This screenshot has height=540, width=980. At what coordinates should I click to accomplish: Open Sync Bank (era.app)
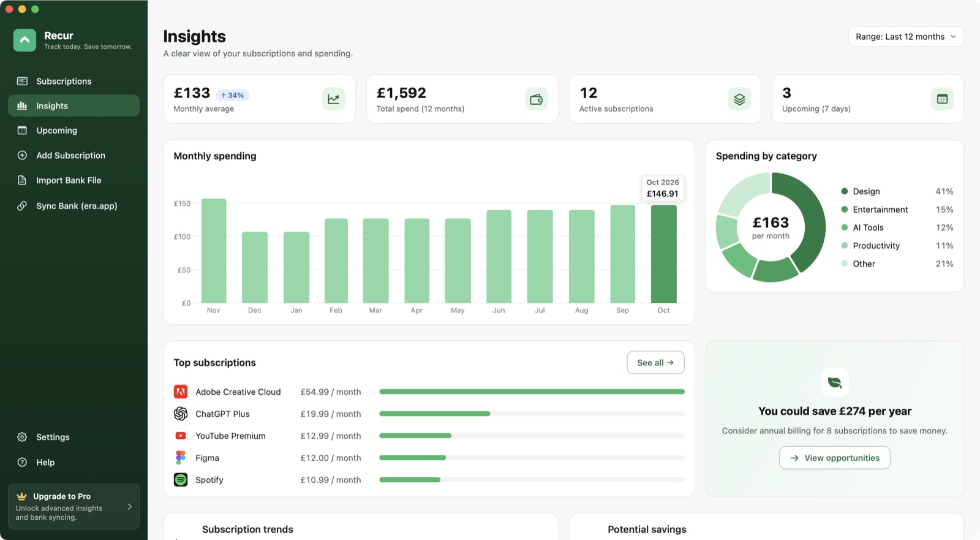(73, 206)
